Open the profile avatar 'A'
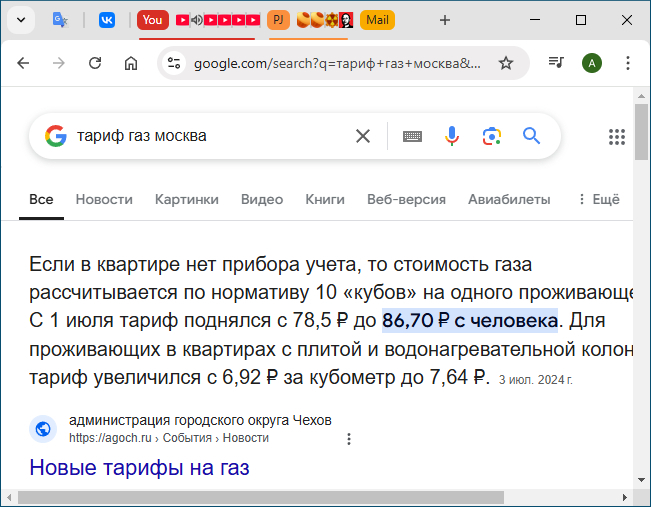 click(592, 63)
